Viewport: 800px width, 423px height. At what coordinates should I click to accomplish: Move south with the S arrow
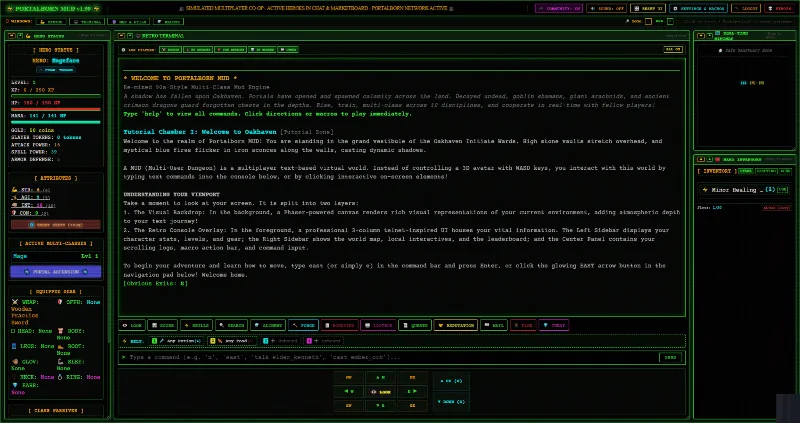[x=381, y=406]
